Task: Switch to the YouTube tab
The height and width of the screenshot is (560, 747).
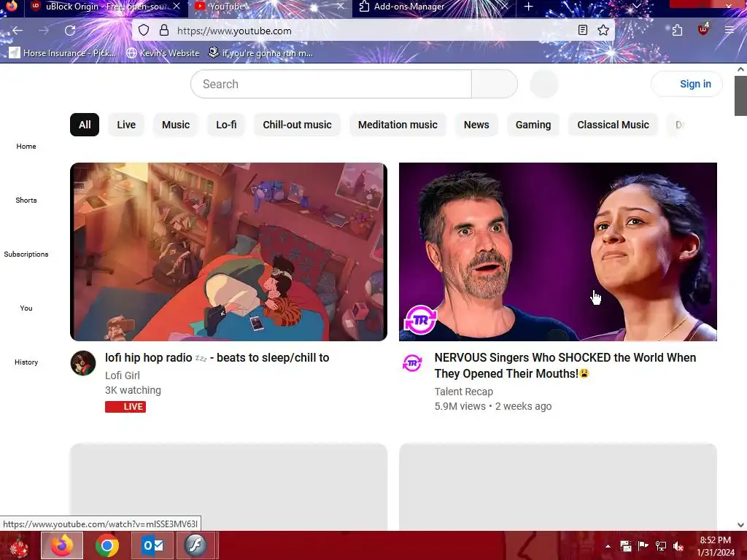Action: tap(269, 7)
